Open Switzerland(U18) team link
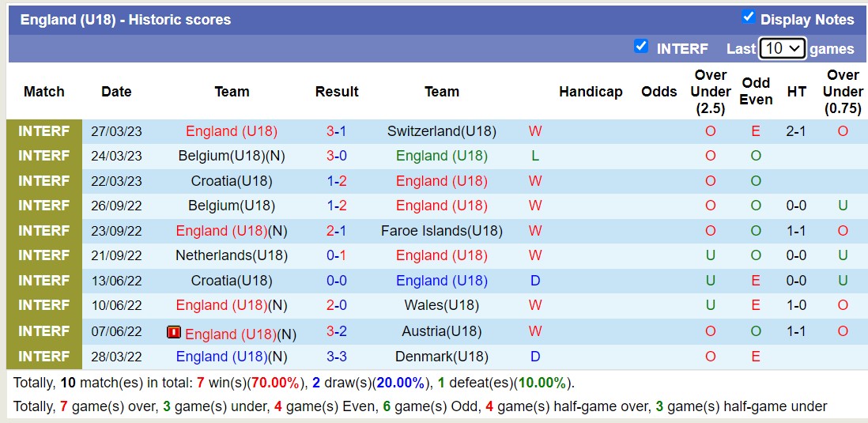868x423 pixels. point(441,131)
